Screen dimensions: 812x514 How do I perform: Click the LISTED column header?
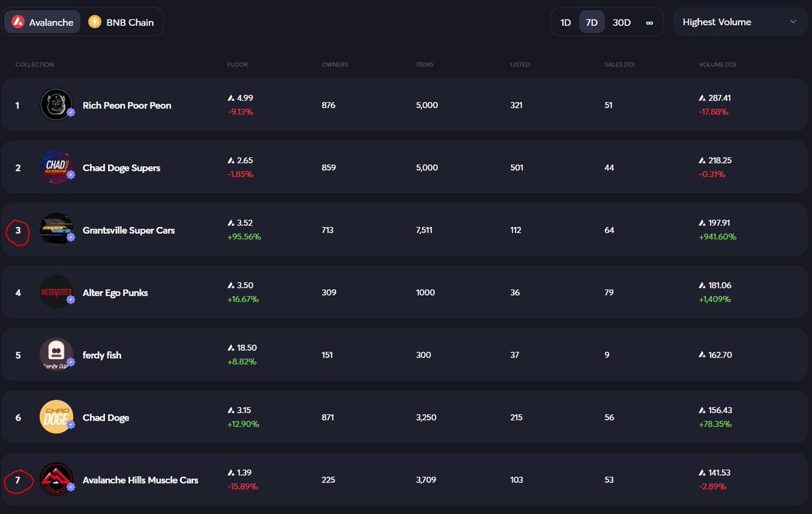click(520, 65)
